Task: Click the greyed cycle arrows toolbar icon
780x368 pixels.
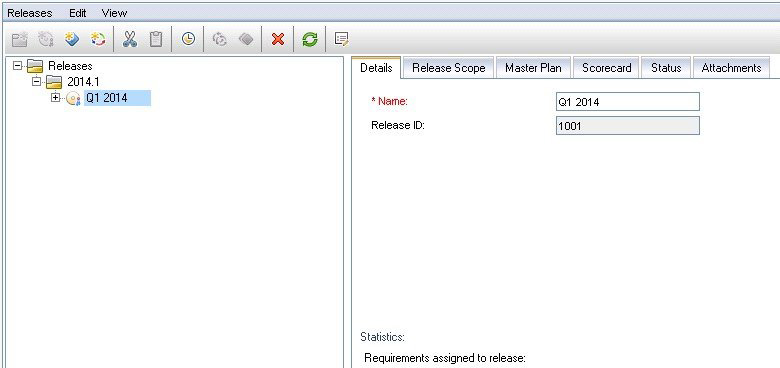Action: 219,39
